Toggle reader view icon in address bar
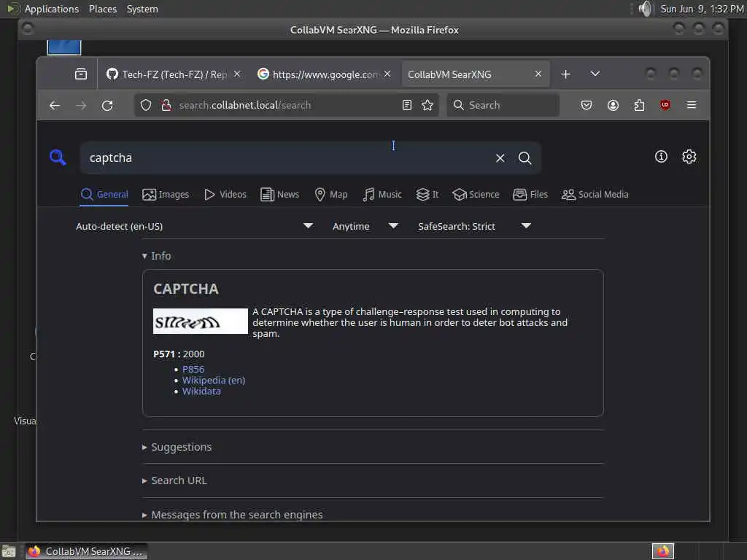The height and width of the screenshot is (560, 747). pos(407,105)
